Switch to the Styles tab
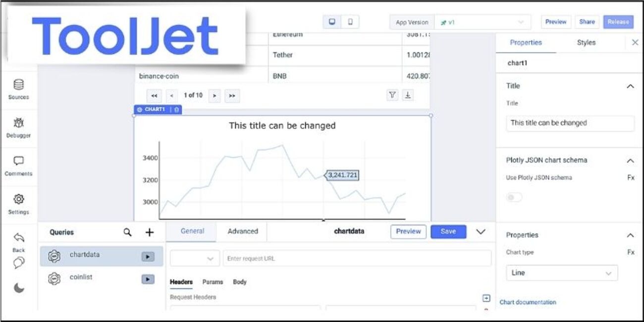Screen dimensions: 644x322 coord(586,43)
